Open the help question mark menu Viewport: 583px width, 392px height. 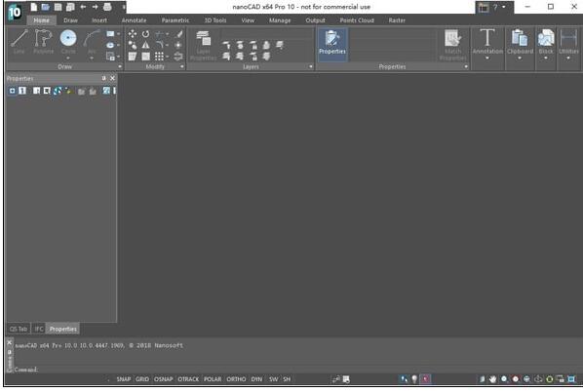[495, 7]
